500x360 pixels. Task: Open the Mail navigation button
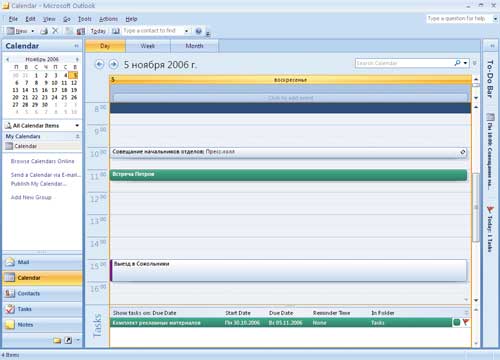(x=42, y=262)
